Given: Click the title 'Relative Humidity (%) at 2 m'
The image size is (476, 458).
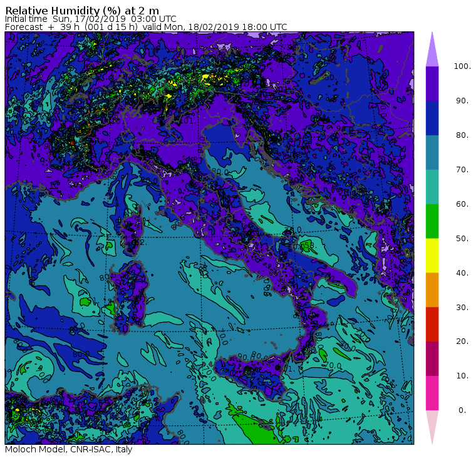Looking at the screenshot, I should [82, 11].
